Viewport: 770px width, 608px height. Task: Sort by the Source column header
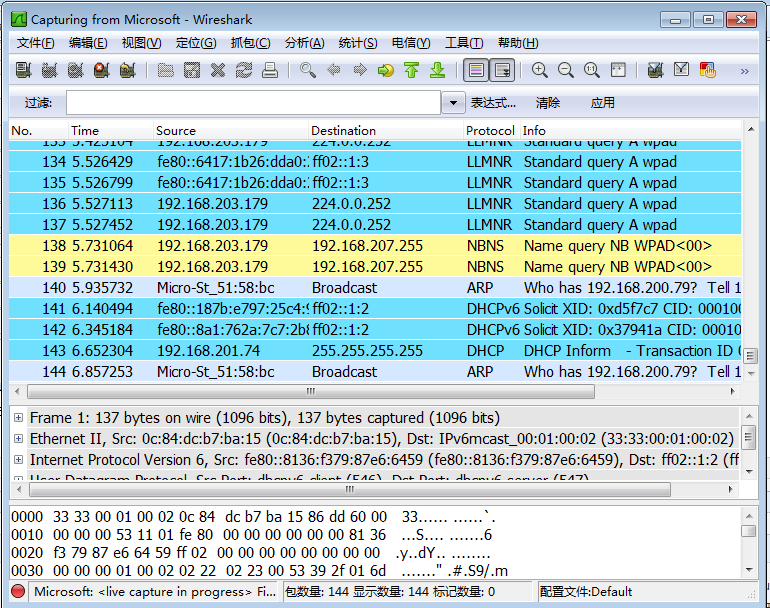[x=231, y=131]
